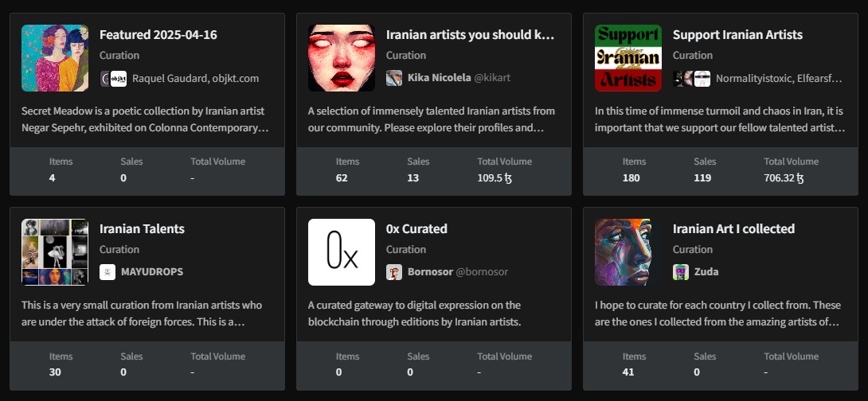Click Kika Nicolela's small avatar icon
The height and width of the screenshot is (401, 868).
pyautogui.click(x=394, y=78)
